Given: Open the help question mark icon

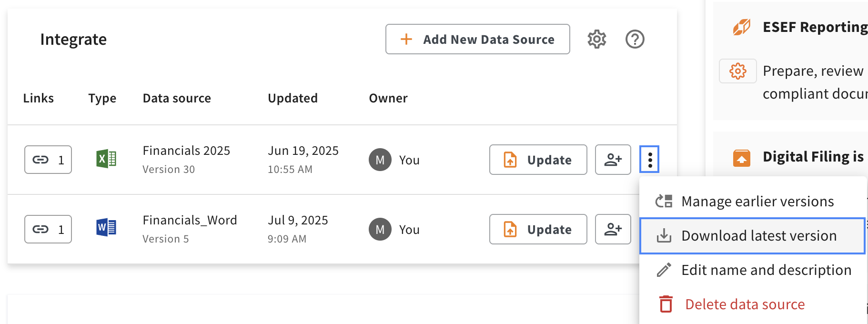Looking at the screenshot, I should (x=635, y=39).
